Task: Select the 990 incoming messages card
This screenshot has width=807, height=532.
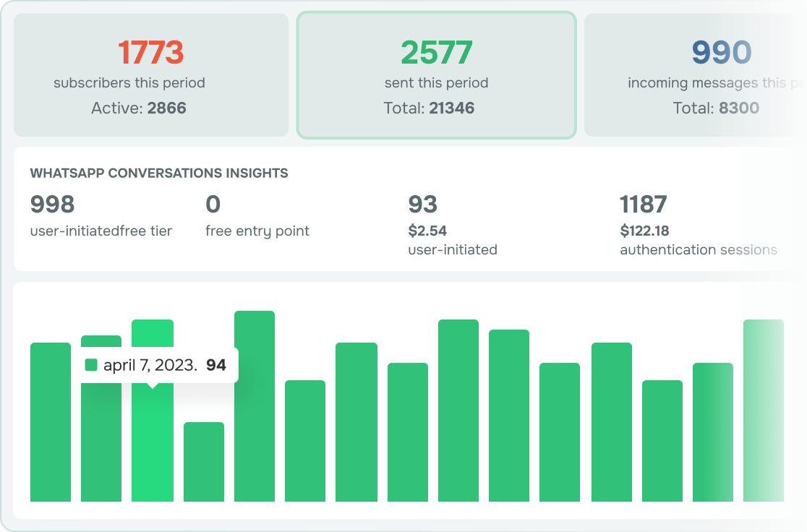Action: point(696,75)
